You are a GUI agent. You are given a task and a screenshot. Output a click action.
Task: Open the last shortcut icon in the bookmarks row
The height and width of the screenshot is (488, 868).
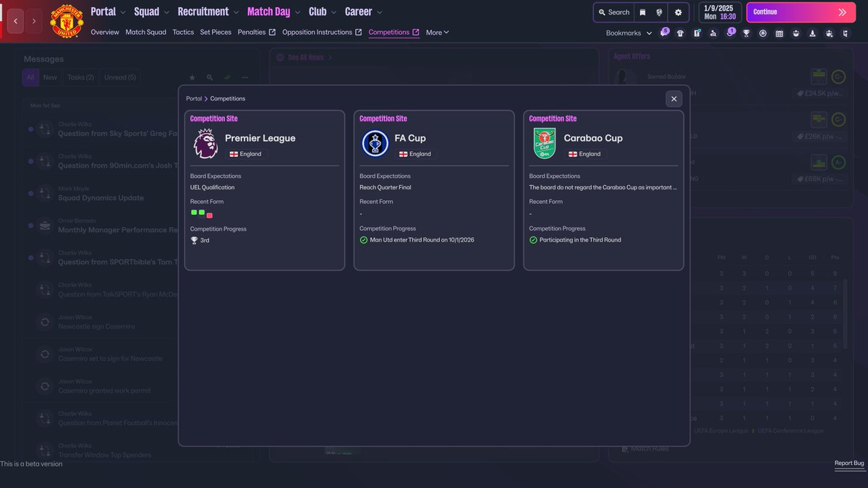846,33
